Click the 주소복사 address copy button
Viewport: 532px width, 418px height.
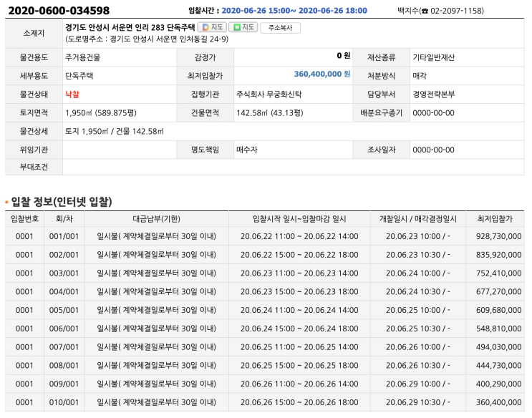tap(280, 28)
